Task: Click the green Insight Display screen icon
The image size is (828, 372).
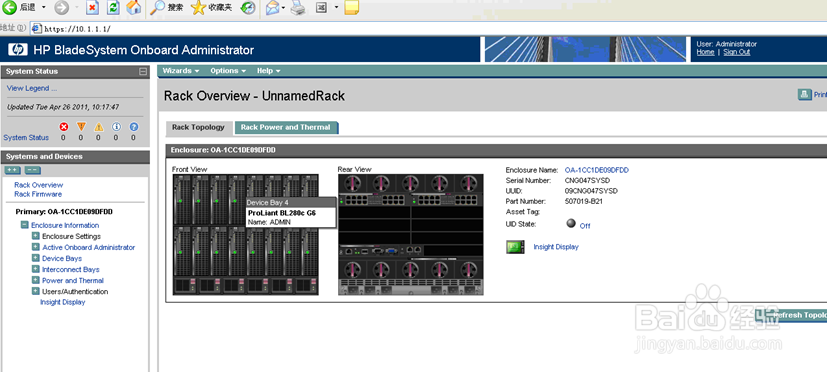Action: click(x=515, y=247)
